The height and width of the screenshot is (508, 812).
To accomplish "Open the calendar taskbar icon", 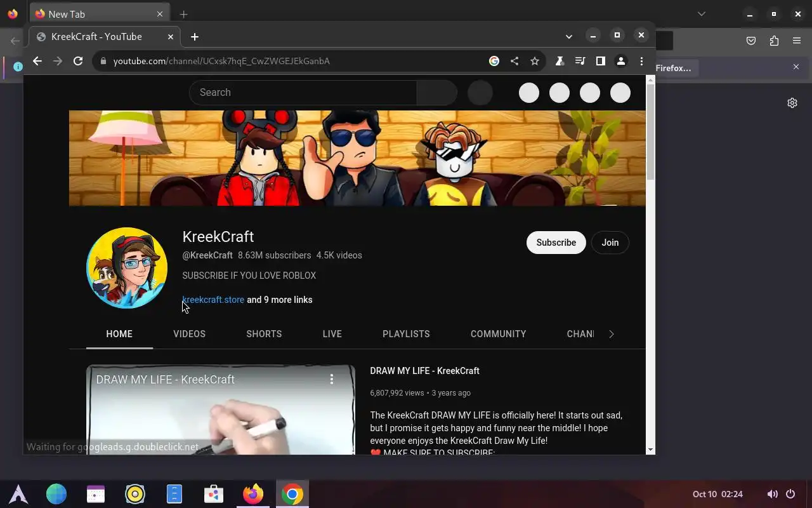I will tap(96, 494).
